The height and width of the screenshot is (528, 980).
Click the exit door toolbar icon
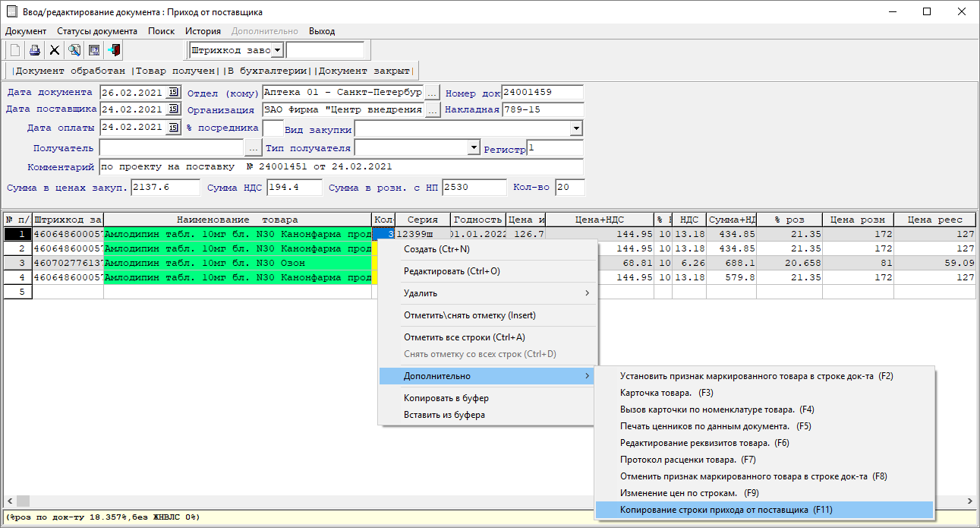(x=114, y=50)
